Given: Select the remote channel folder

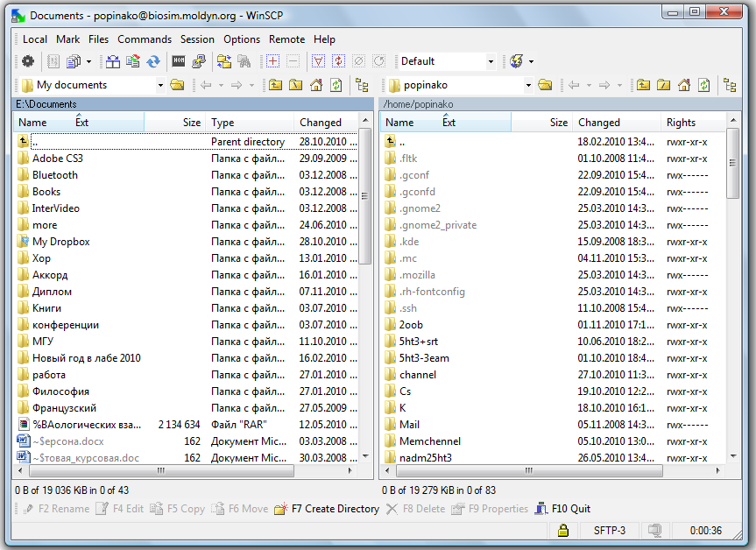Looking at the screenshot, I should (410, 375).
